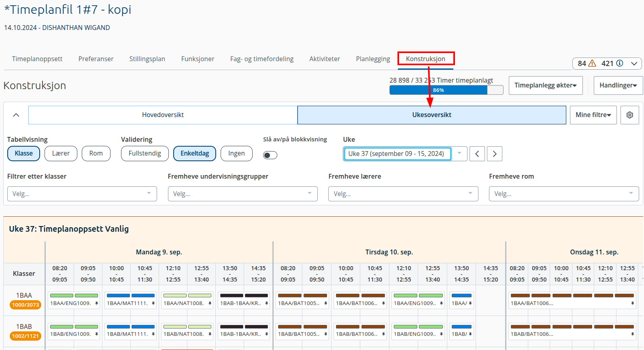644x350 pixels.
Task: Click pin on 1BAB/NAT1008 lesson
Action: [x=210, y=334]
